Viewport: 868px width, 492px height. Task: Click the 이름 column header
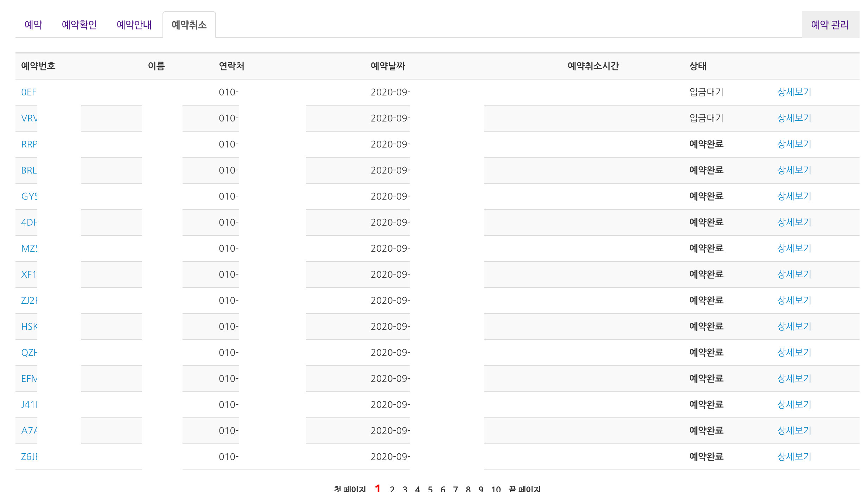[x=156, y=66]
